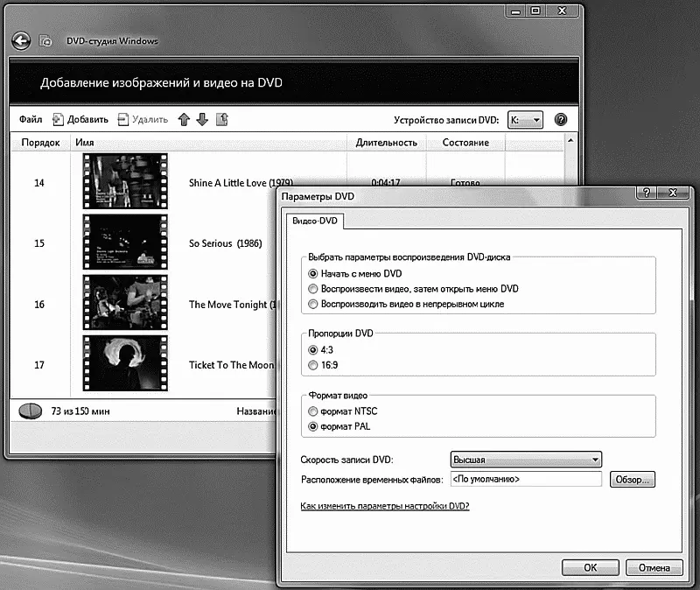Open the Скорость записи DVD dropdown

tap(525, 460)
